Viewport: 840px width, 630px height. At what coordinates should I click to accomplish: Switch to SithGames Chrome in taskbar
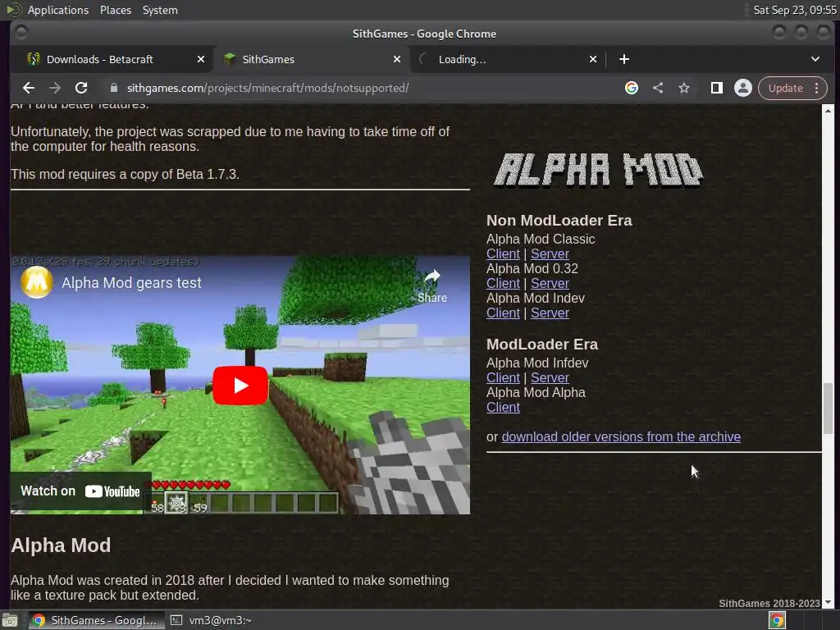pos(95,620)
